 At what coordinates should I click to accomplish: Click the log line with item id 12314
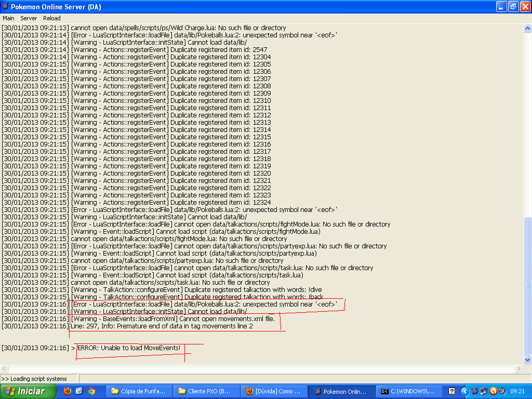click(x=137, y=130)
